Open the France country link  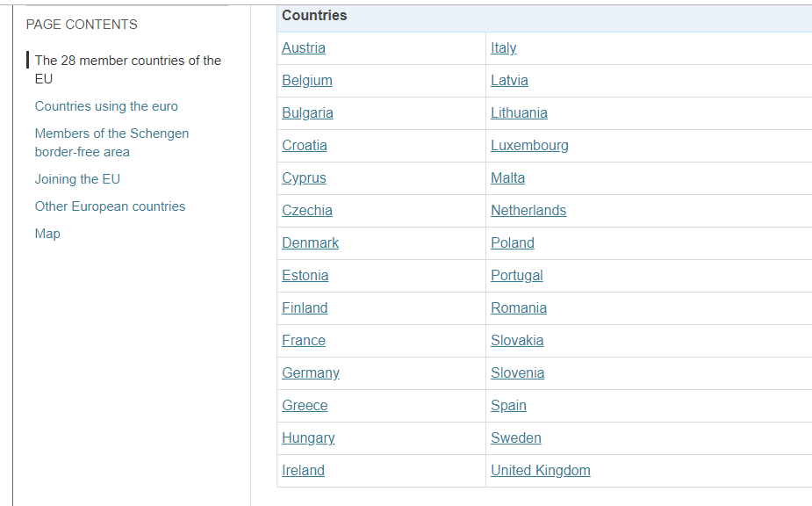304,341
